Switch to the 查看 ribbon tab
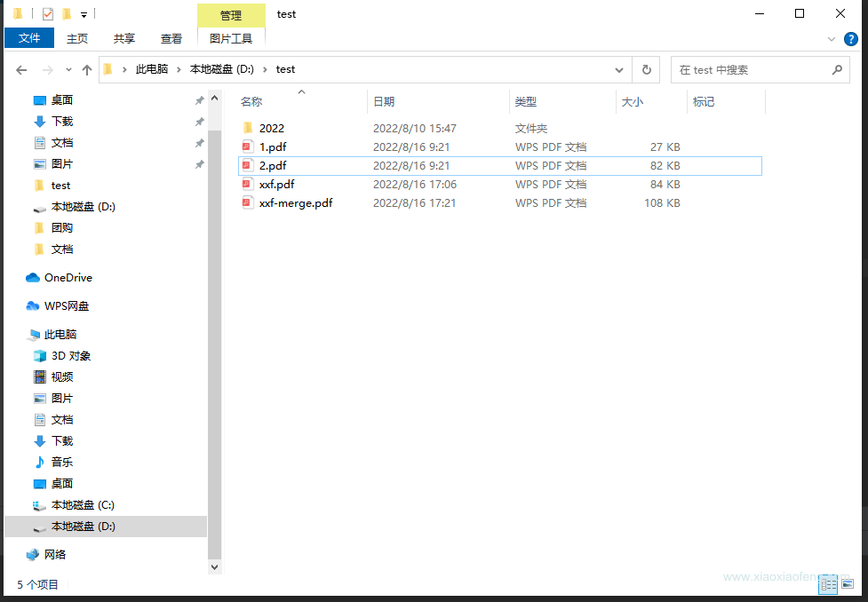 (171, 39)
